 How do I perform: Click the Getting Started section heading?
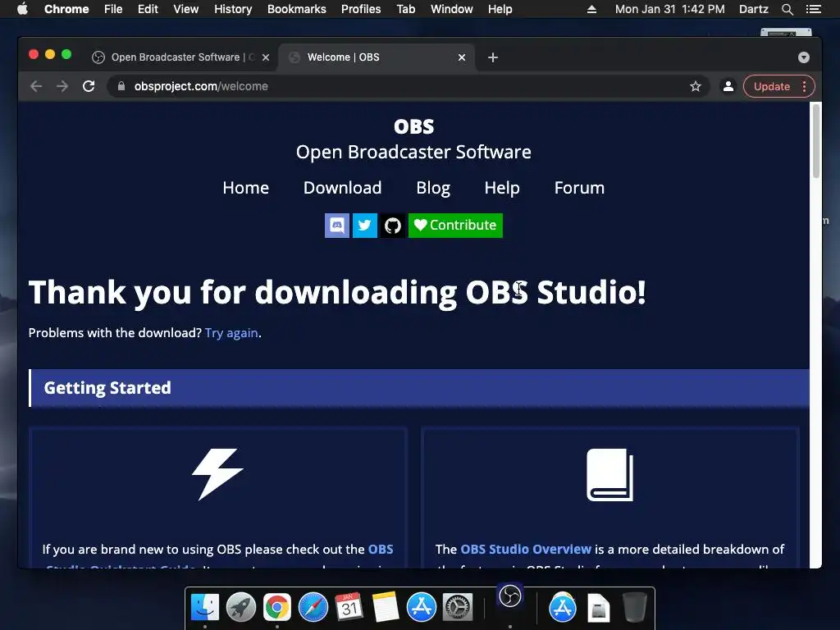pos(107,388)
